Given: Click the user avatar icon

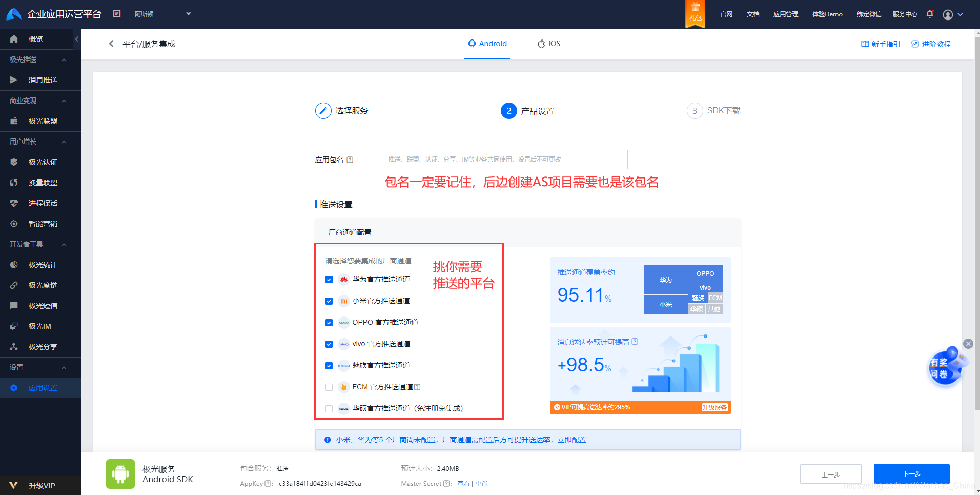Looking at the screenshot, I should pyautogui.click(x=948, y=14).
